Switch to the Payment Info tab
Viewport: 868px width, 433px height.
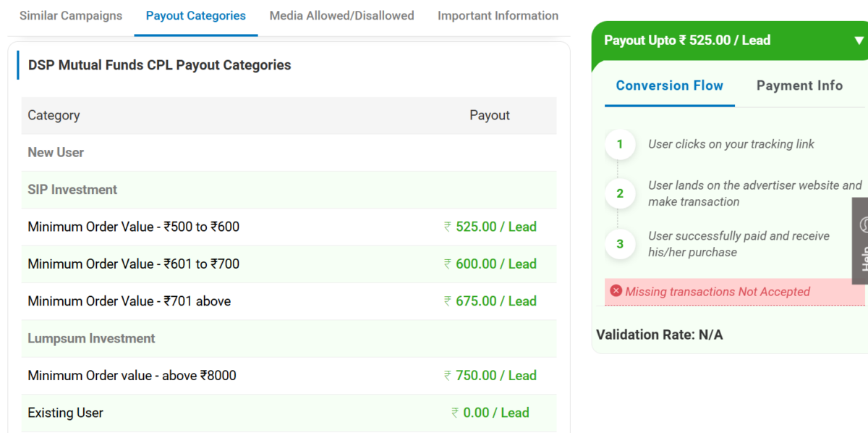[x=799, y=85]
